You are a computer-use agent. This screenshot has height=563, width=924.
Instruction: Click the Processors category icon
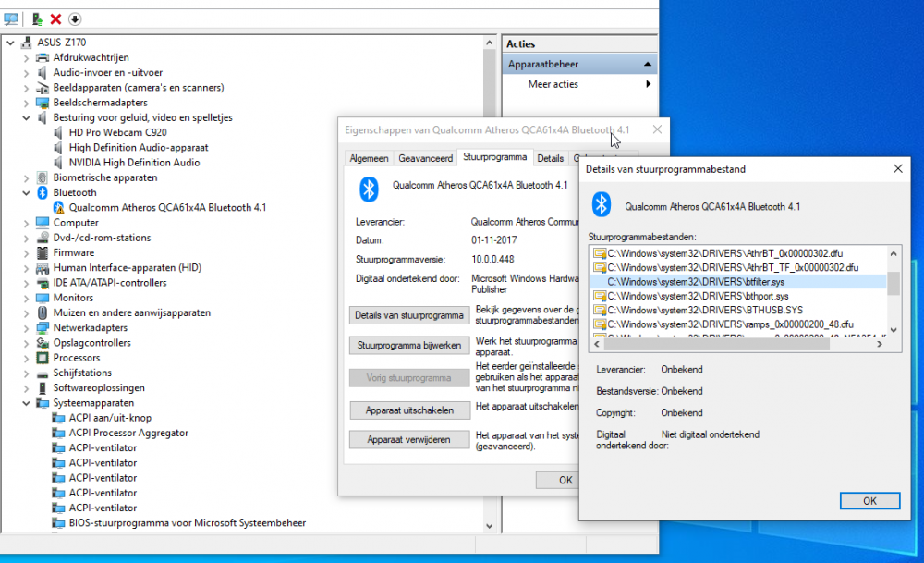(42, 358)
